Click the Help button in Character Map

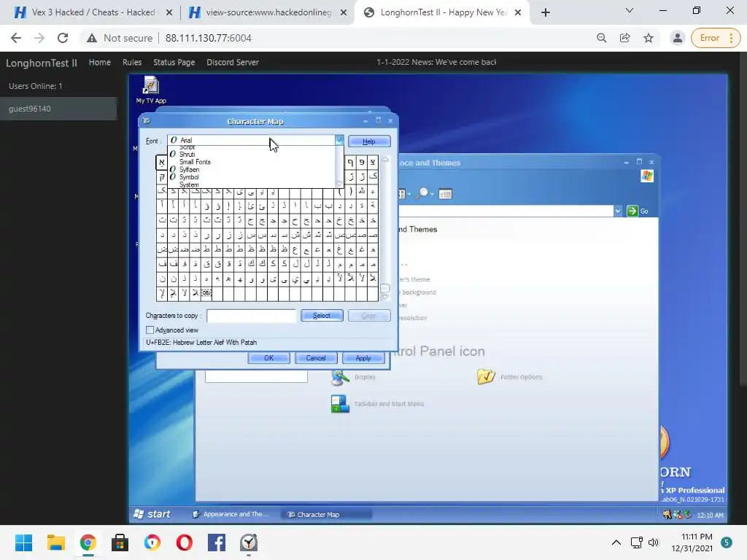click(369, 141)
